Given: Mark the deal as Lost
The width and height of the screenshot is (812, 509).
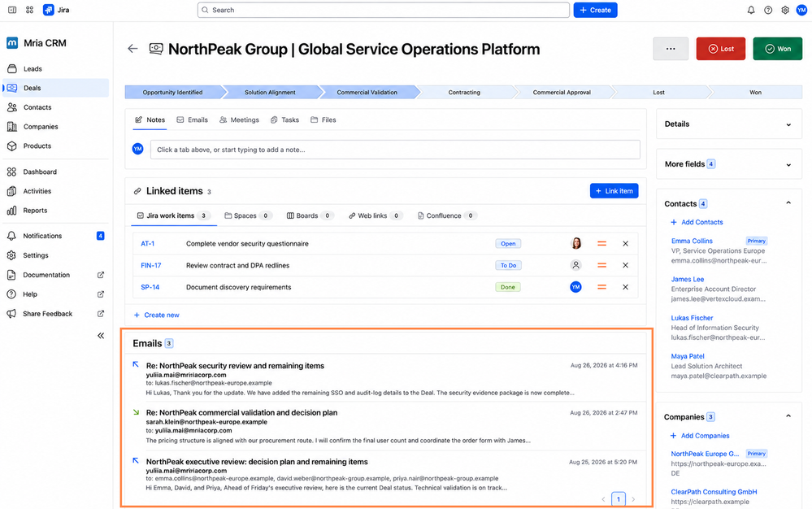Looking at the screenshot, I should 720,49.
